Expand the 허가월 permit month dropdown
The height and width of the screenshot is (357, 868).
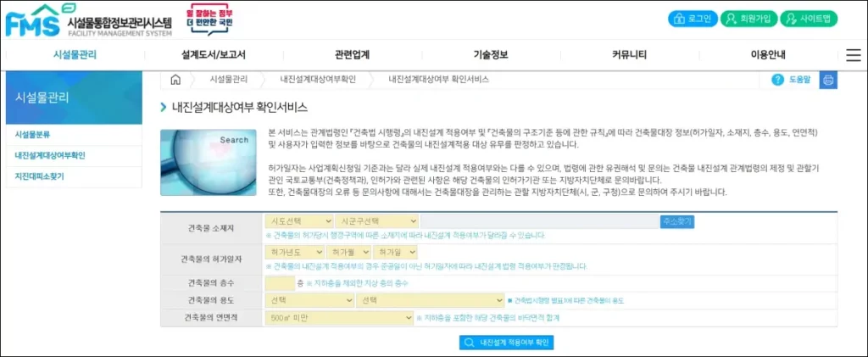348,252
